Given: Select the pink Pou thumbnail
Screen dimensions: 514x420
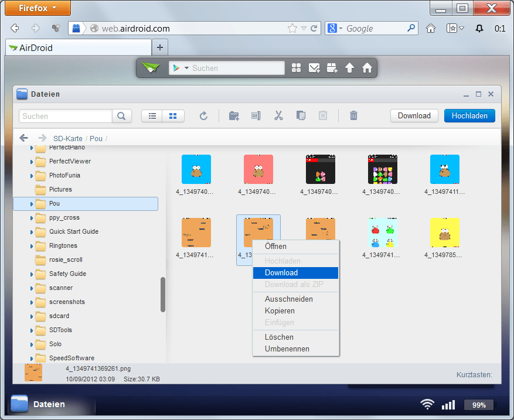Looking at the screenshot, I should [x=258, y=169].
